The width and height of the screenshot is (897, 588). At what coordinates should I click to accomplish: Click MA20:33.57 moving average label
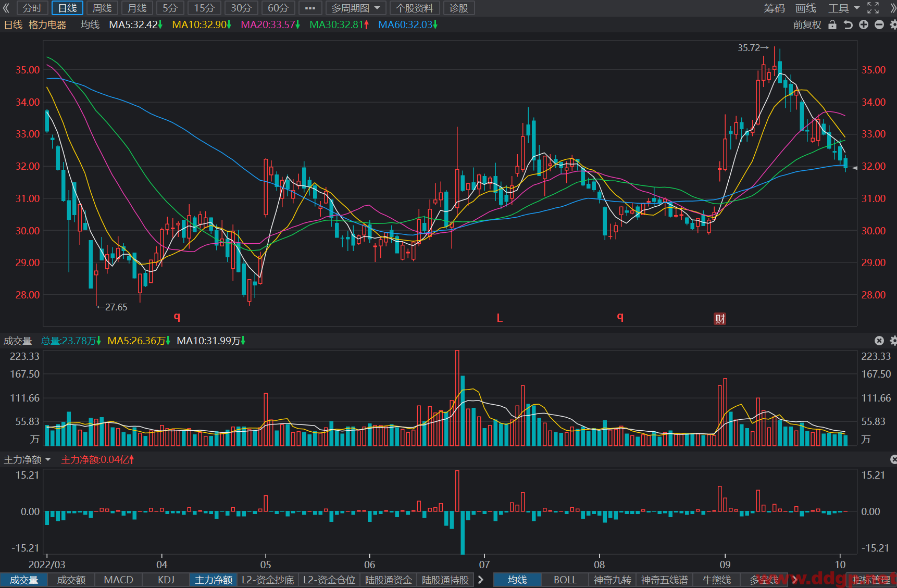coord(270,24)
